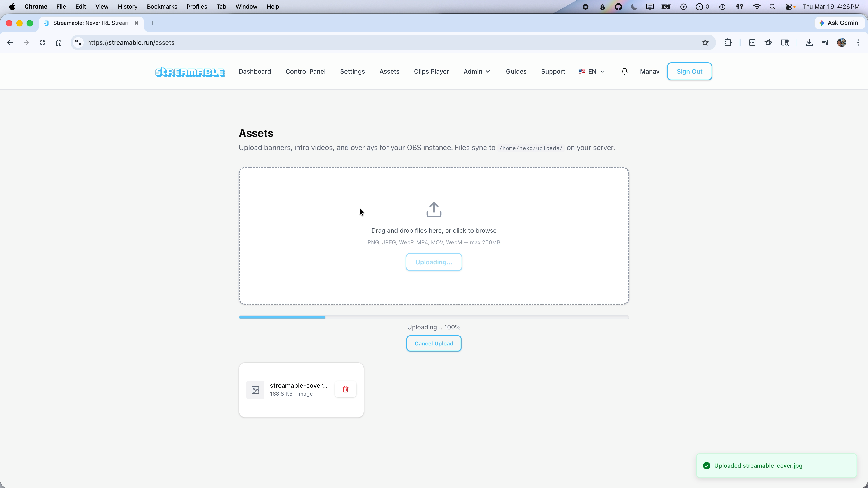Go to the Control Panel page
This screenshot has width=868, height=488.
pos(305,71)
